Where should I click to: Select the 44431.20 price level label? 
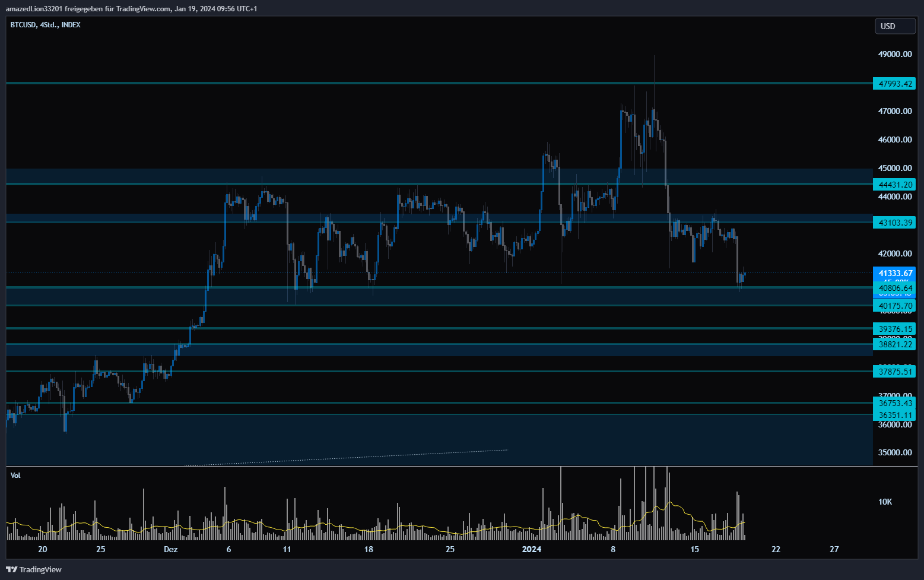[894, 185]
